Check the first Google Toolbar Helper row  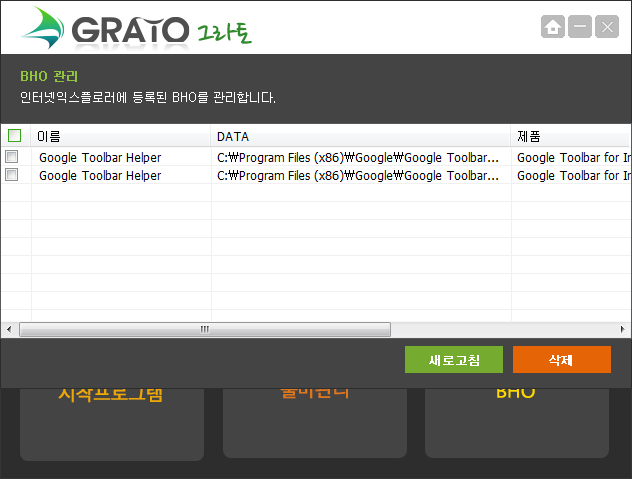tap(12, 156)
